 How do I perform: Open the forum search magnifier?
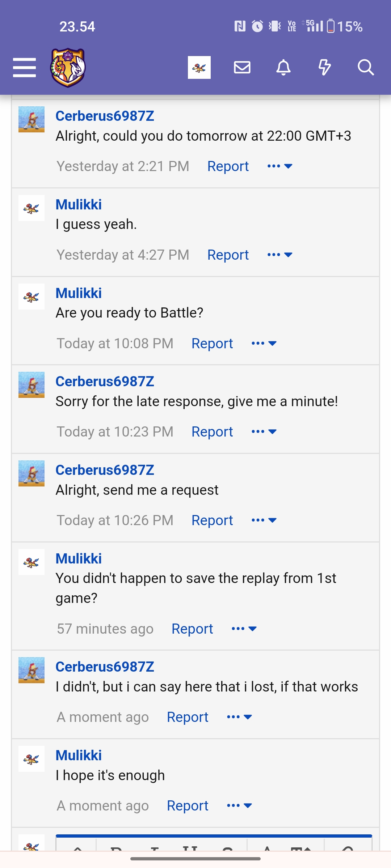click(366, 68)
